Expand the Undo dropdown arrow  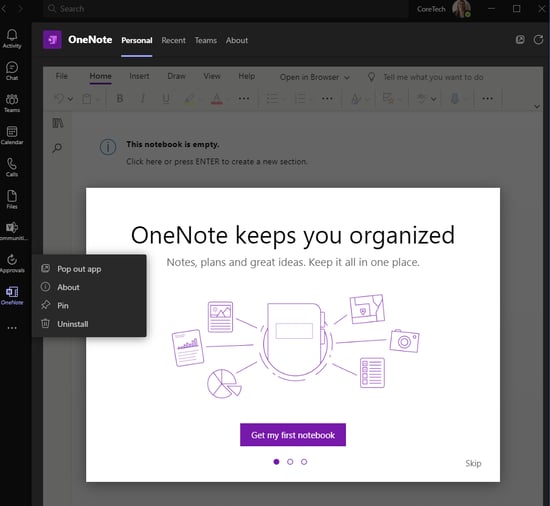point(70,99)
